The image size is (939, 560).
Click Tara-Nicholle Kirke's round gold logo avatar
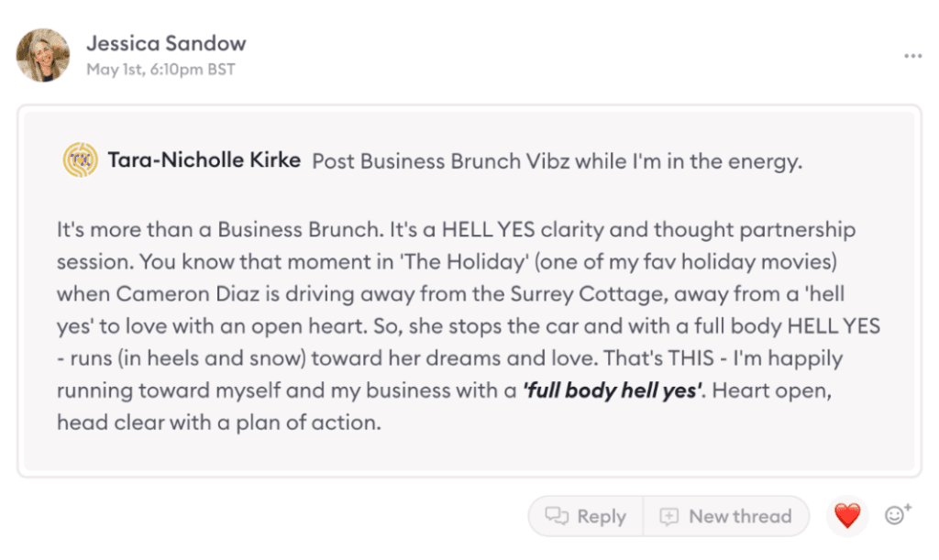pyautogui.click(x=81, y=161)
